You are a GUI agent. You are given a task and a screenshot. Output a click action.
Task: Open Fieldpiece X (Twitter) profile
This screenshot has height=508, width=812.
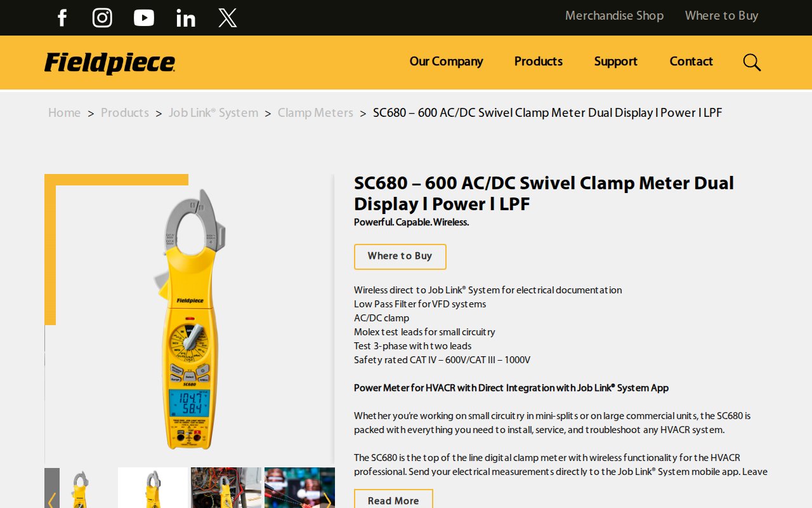tap(228, 18)
